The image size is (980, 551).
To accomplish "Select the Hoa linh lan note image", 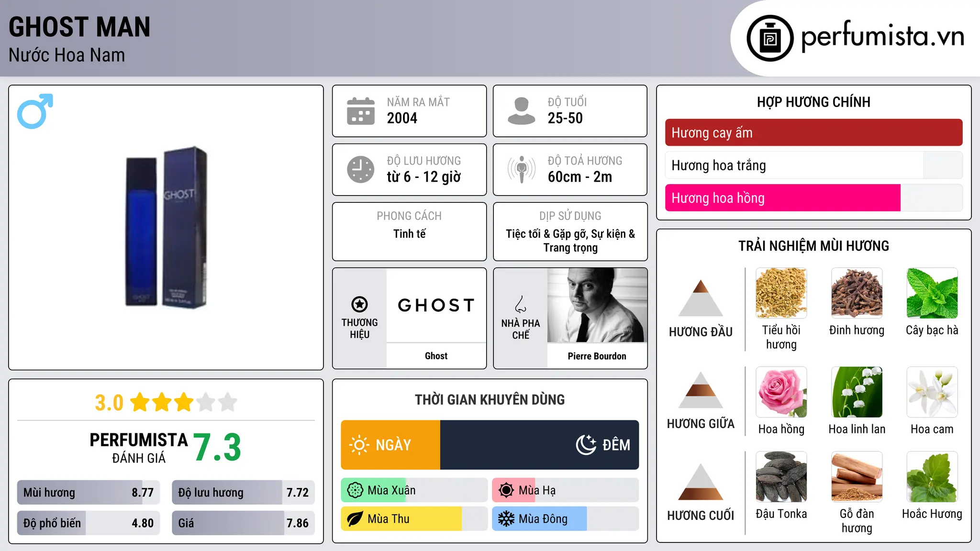I will 857,392.
